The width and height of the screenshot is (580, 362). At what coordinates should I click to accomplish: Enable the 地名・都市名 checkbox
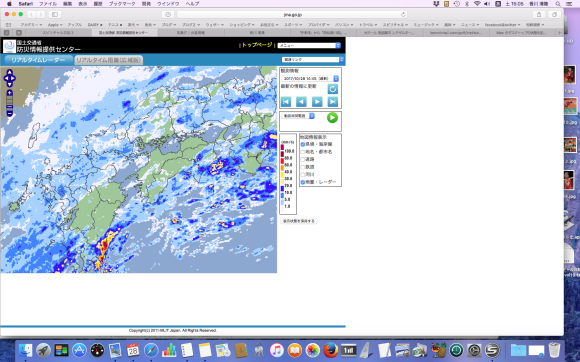tap(303, 152)
